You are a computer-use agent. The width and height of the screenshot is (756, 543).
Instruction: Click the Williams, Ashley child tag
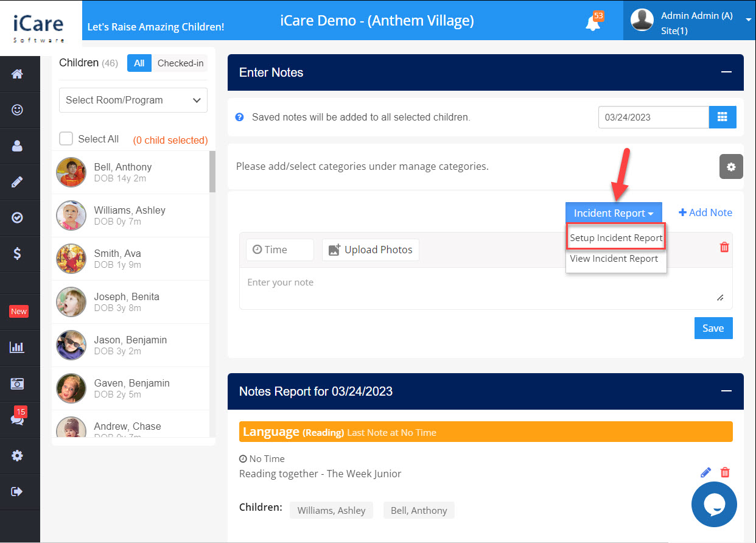click(332, 510)
